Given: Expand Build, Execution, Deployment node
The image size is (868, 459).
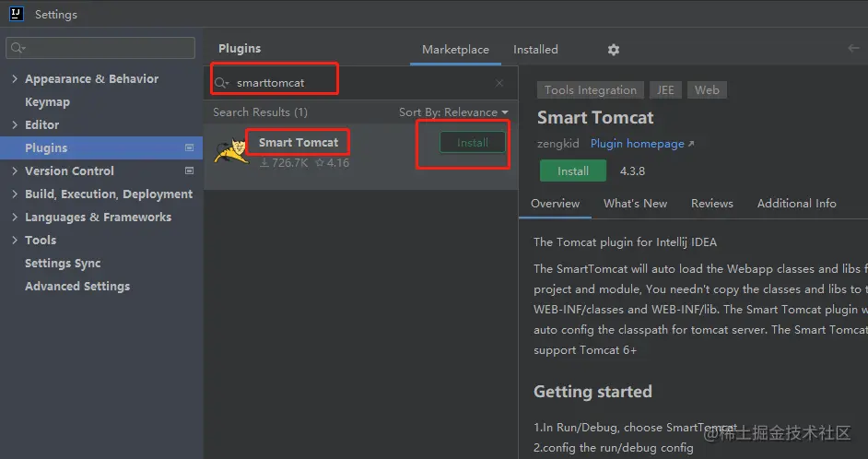Looking at the screenshot, I should 15,194.
